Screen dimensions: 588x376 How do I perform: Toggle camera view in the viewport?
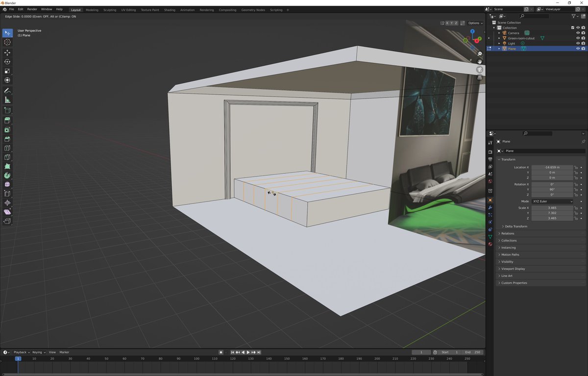tap(480, 70)
